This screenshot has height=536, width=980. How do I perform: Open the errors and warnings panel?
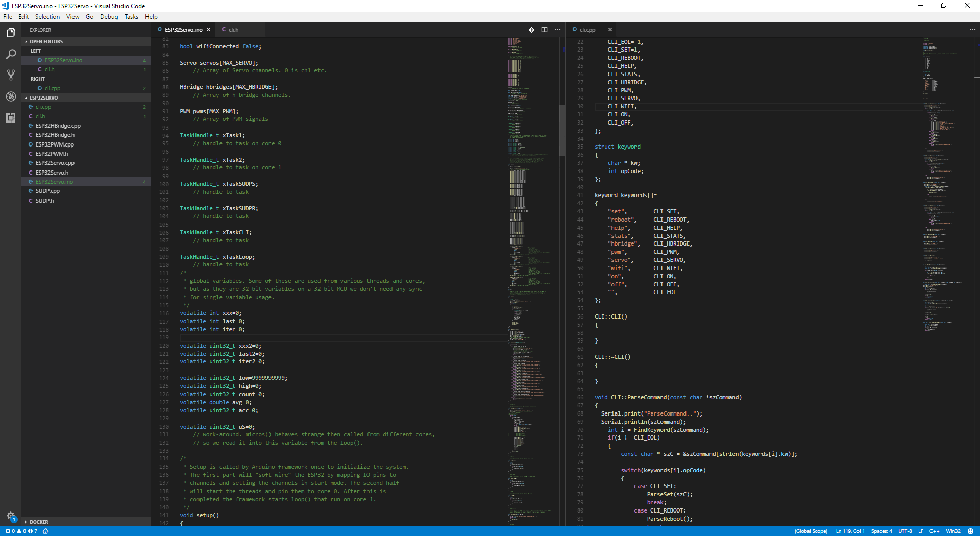pos(15,531)
